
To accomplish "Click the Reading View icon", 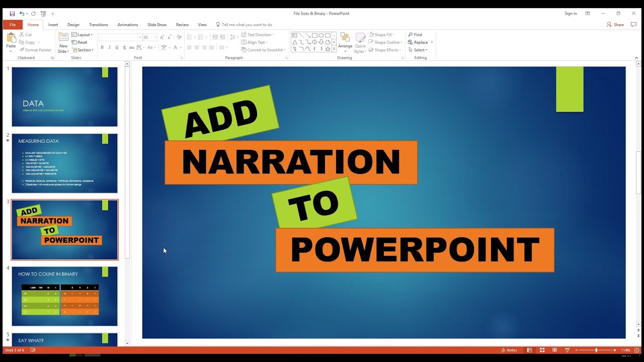I will (x=554, y=350).
